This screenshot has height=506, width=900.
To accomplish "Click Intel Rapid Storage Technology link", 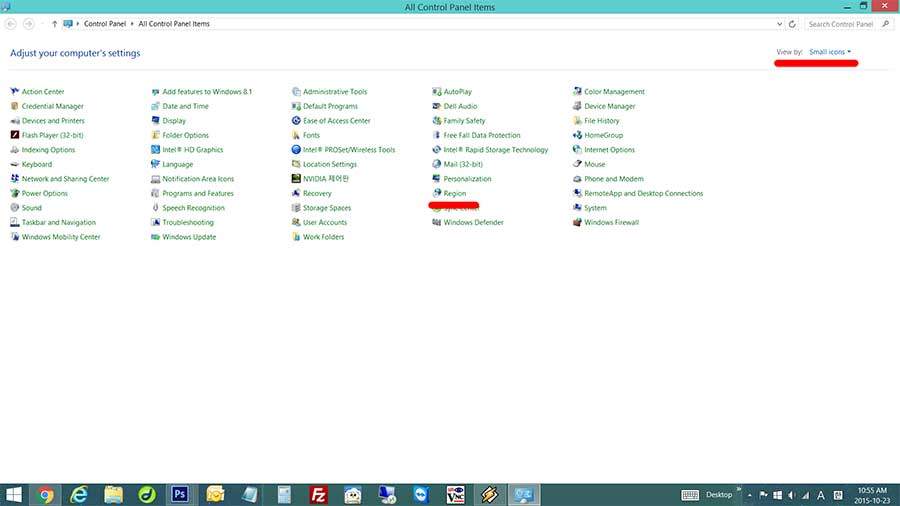I will 495,150.
